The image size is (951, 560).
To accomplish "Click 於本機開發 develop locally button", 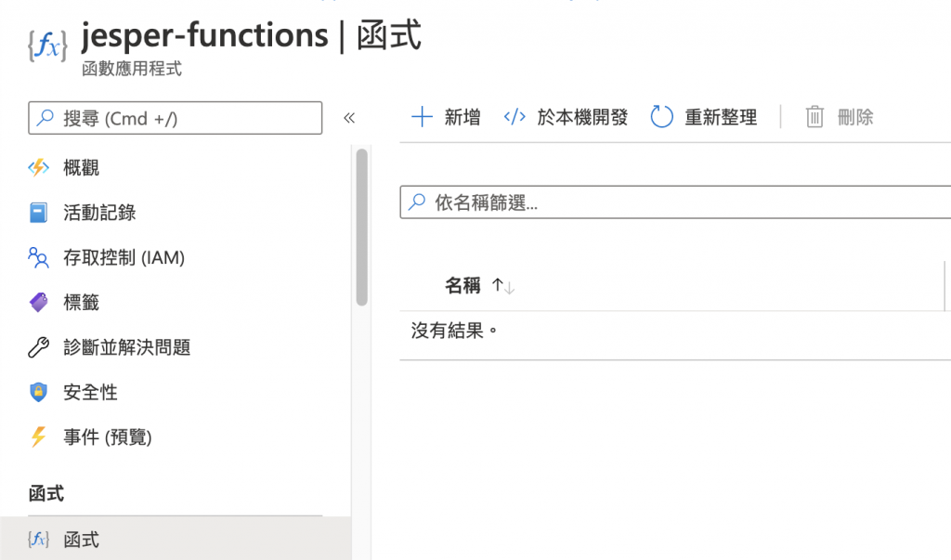I will 566,116.
